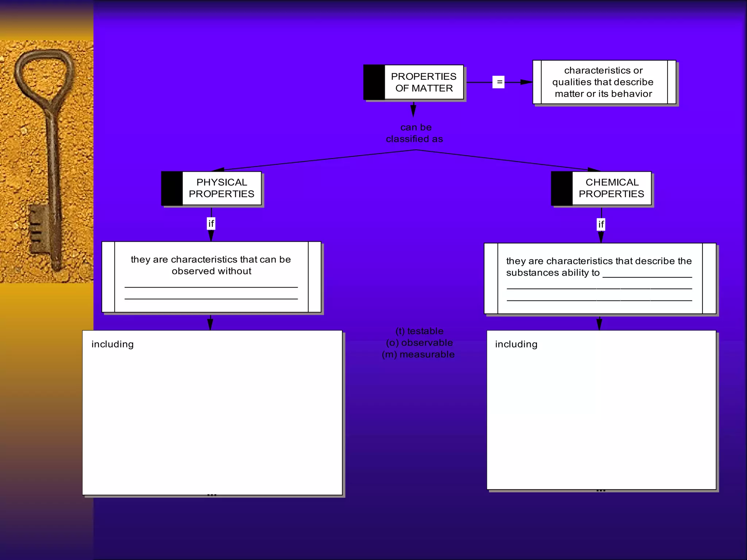747x560 pixels.
Task: Click the PROPERTIES OF MATTER node
Action: click(423, 82)
